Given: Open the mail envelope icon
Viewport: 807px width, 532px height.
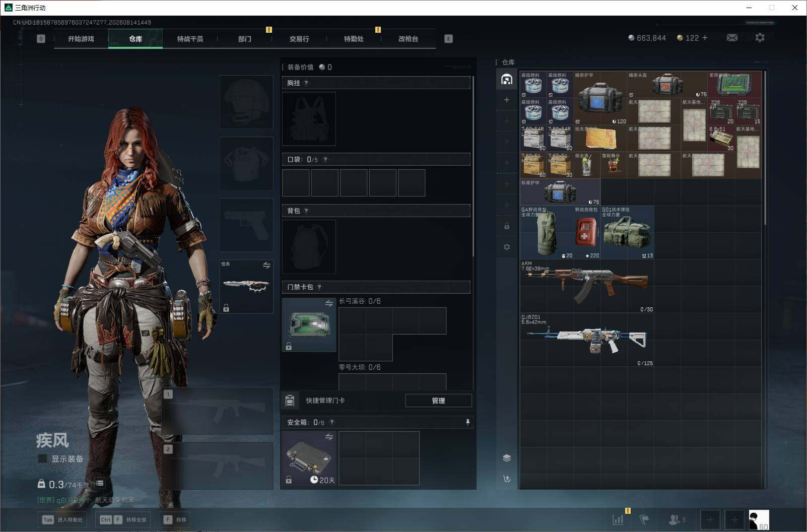Looking at the screenshot, I should click(x=732, y=38).
